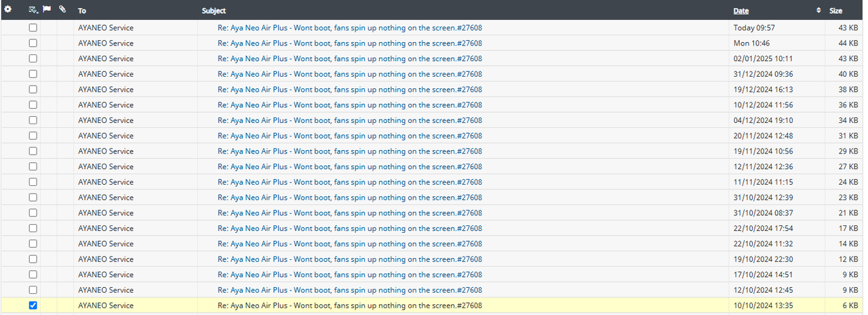
Task: Click the size value '44 KB'
Action: [x=848, y=43]
